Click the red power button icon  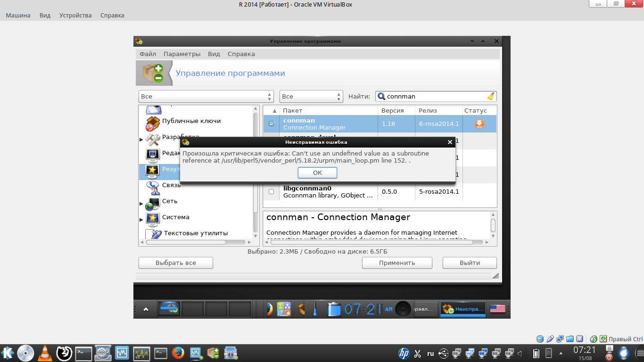click(x=609, y=357)
